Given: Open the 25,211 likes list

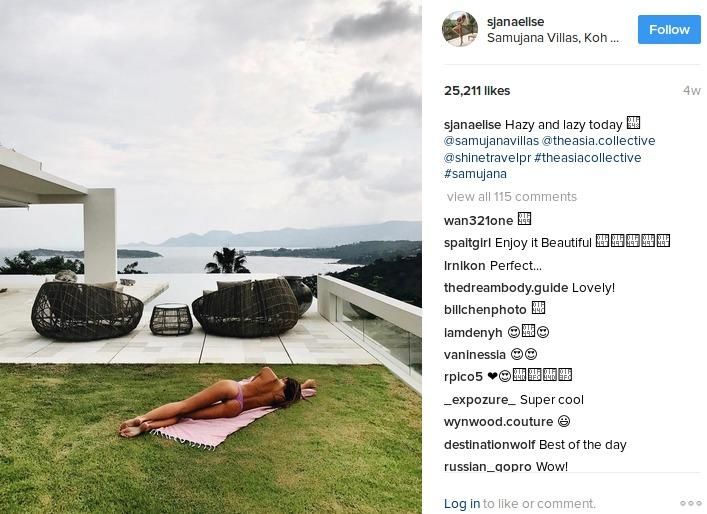Looking at the screenshot, I should pos(477,91).
